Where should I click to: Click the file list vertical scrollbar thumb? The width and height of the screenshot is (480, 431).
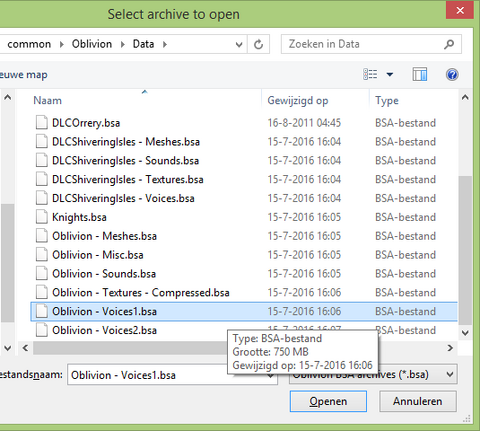(465, 250)
